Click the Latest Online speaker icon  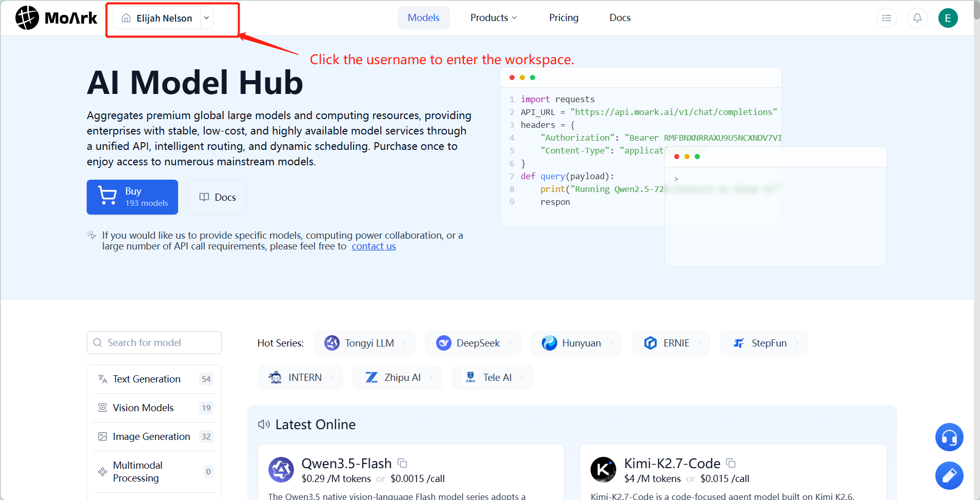(x=264, y=425)
